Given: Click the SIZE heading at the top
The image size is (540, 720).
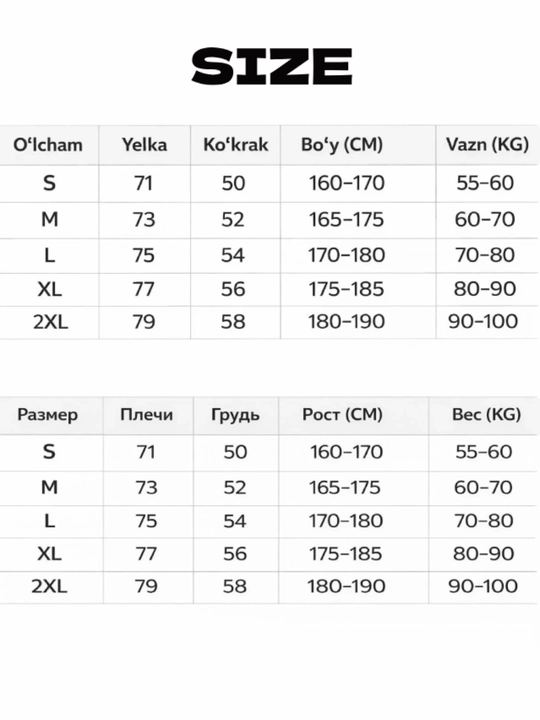Looking at the screenshot, I should (x=272, y=66).
